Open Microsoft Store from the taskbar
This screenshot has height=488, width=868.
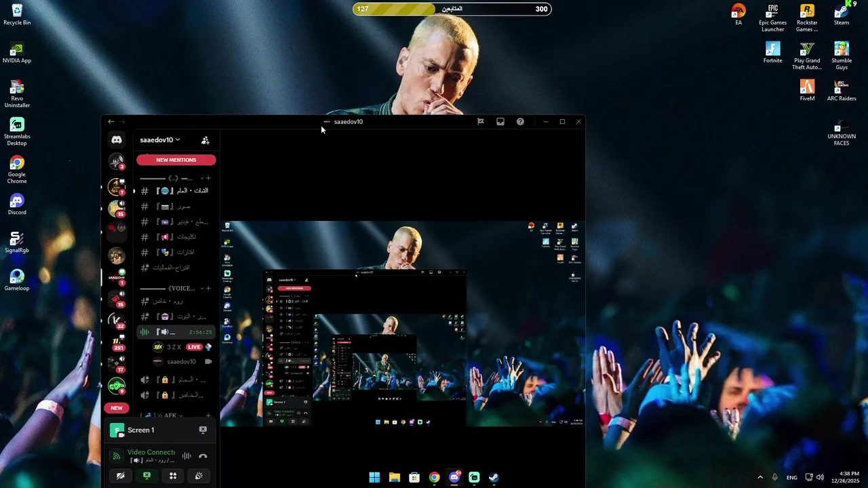pos(414,477)
